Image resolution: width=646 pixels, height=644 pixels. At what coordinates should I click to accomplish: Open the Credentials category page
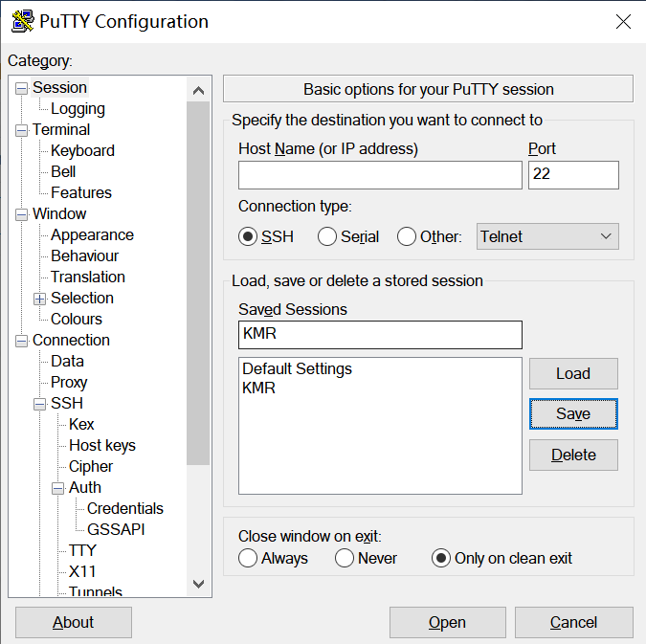tap(124, 508)
